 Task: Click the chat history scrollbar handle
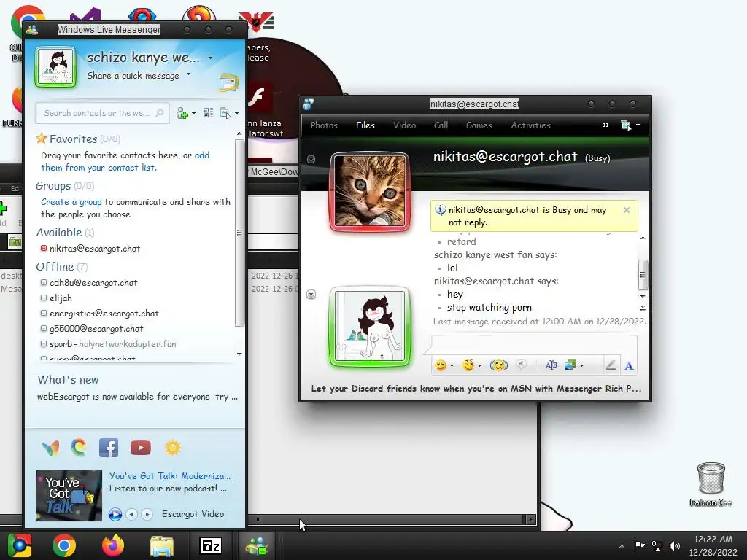tap(643, 275)
